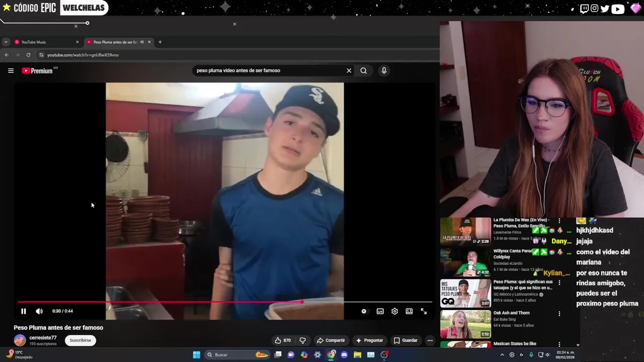Mute the video volume
This screenshot has height=362, width=644.
(x=39, y=311)
